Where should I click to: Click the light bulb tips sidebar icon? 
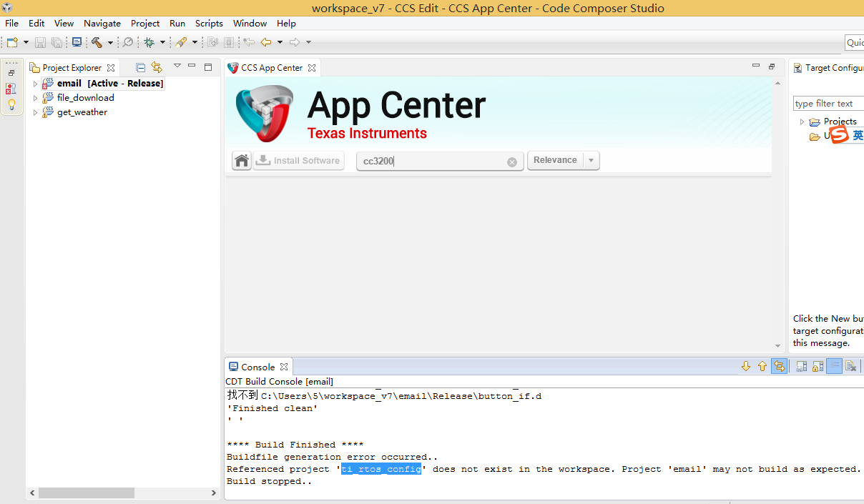click(x=11, y=104)
